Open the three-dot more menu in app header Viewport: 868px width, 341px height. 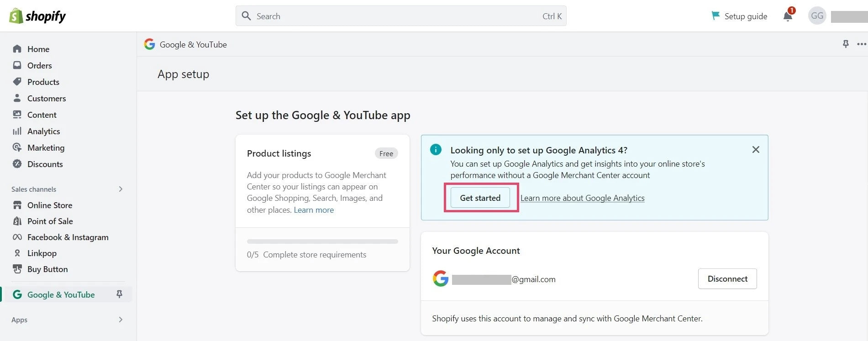point(862,44)
